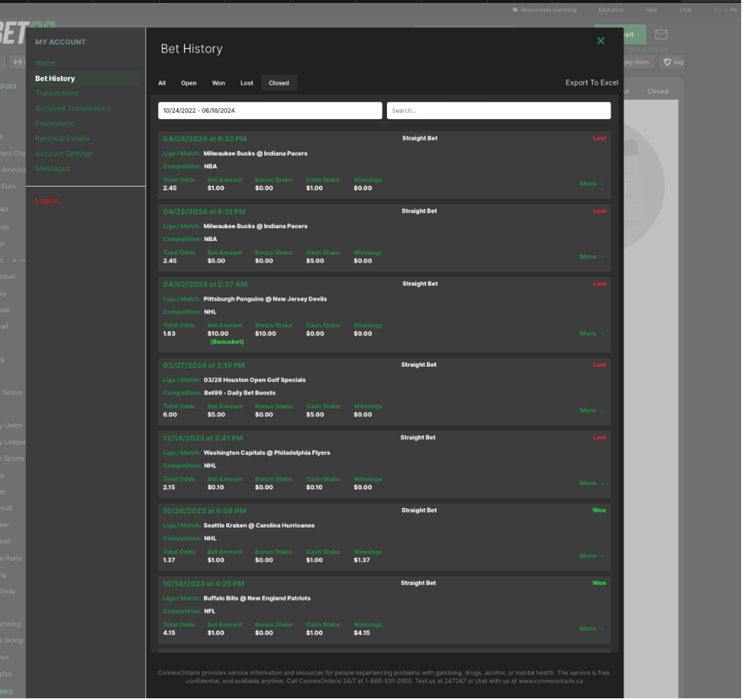The image size is (744, 700).
Task: Open Chat in the top bar
Action: click(x=688, y=10)
